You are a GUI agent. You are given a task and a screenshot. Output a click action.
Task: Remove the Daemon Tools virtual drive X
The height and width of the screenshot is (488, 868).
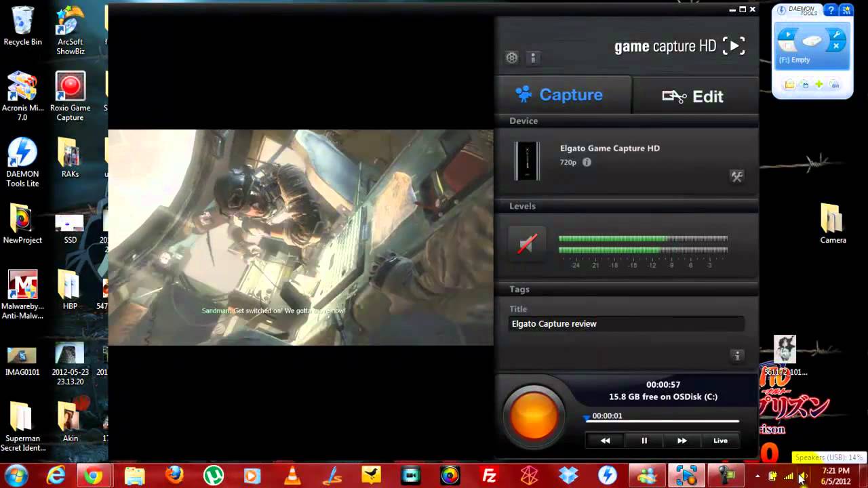coord(837,45)
